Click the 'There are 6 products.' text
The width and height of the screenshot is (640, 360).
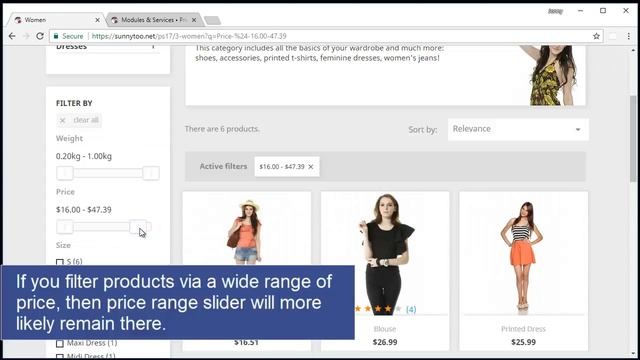(x=222, y=129)
